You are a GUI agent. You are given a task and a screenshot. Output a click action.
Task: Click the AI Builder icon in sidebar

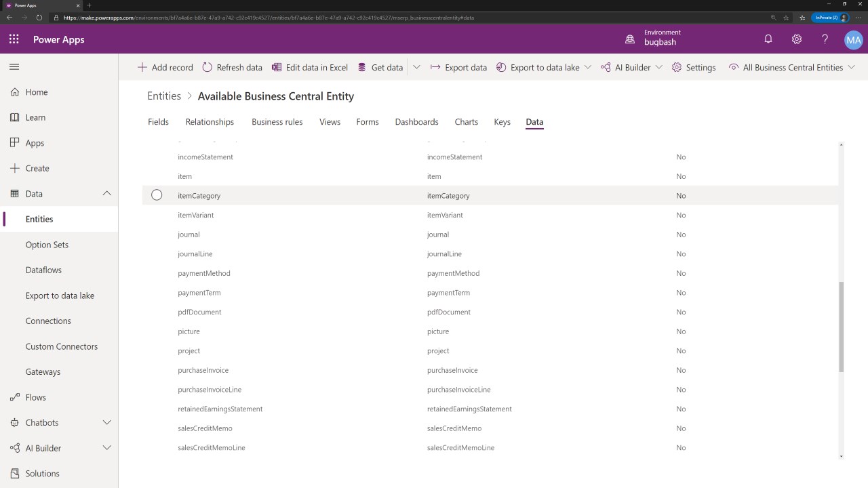14,448
